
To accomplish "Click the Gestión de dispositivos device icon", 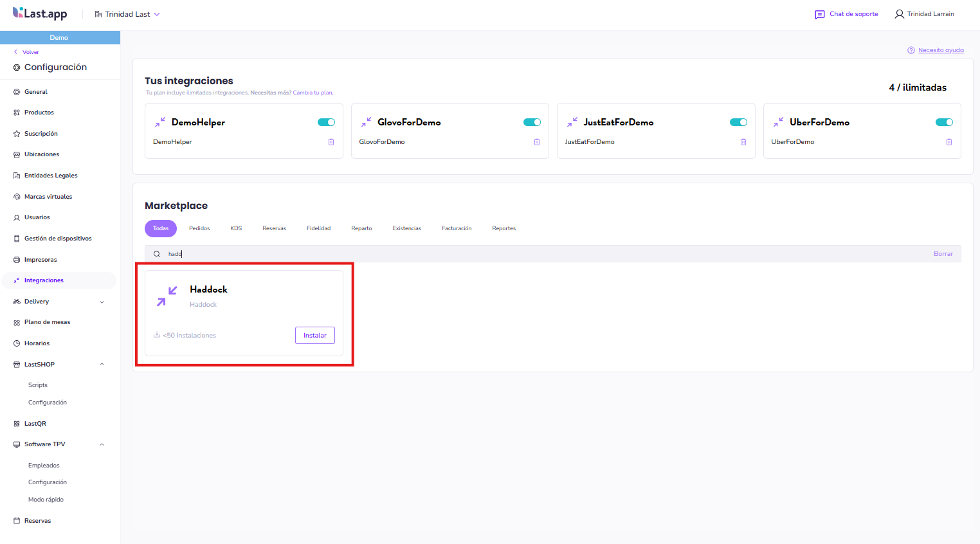I will pos(17,239).
